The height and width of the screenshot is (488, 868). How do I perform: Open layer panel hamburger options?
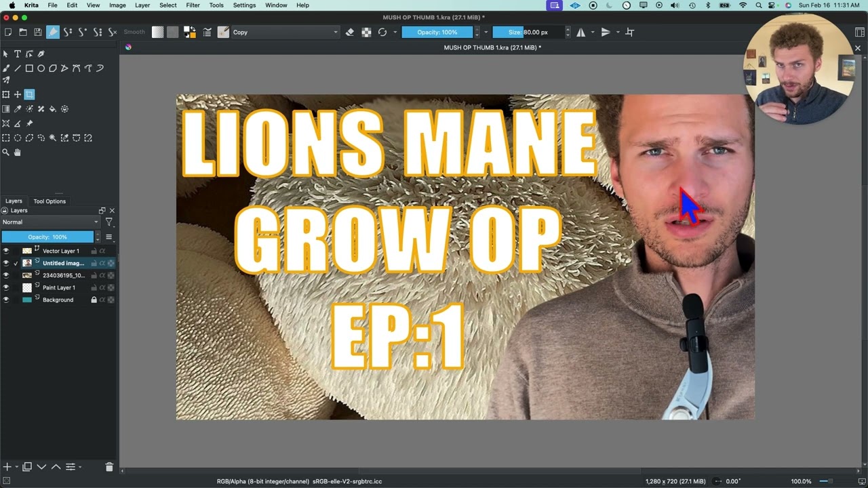click(108, 237)
